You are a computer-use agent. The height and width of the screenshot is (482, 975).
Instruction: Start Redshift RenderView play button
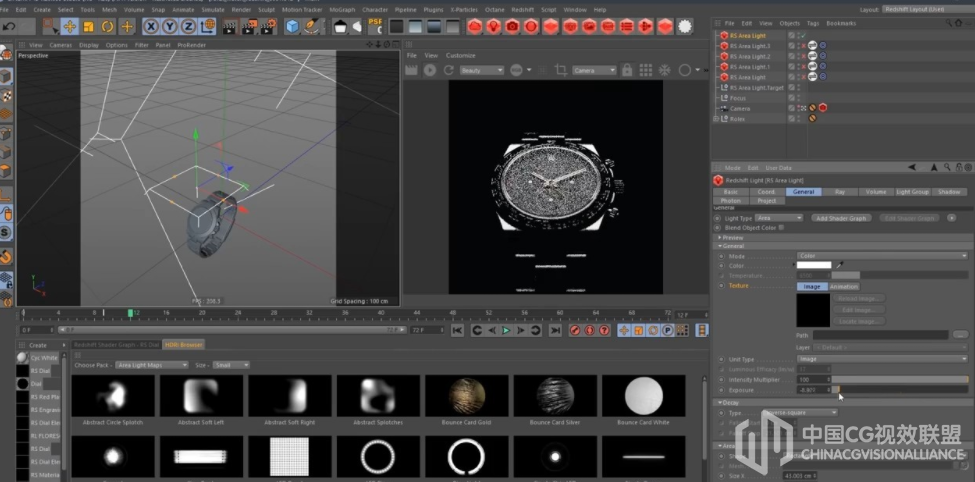430,70
